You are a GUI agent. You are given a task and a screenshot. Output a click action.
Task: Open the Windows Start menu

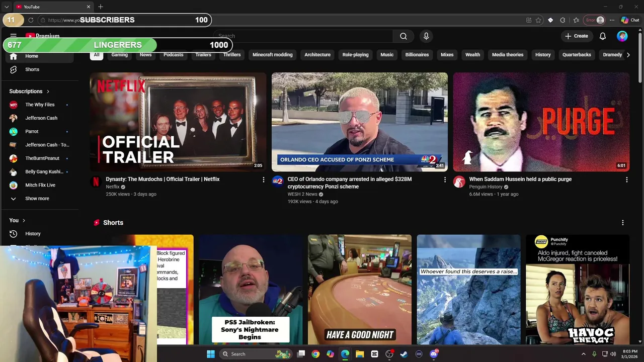tap(210, 354)
